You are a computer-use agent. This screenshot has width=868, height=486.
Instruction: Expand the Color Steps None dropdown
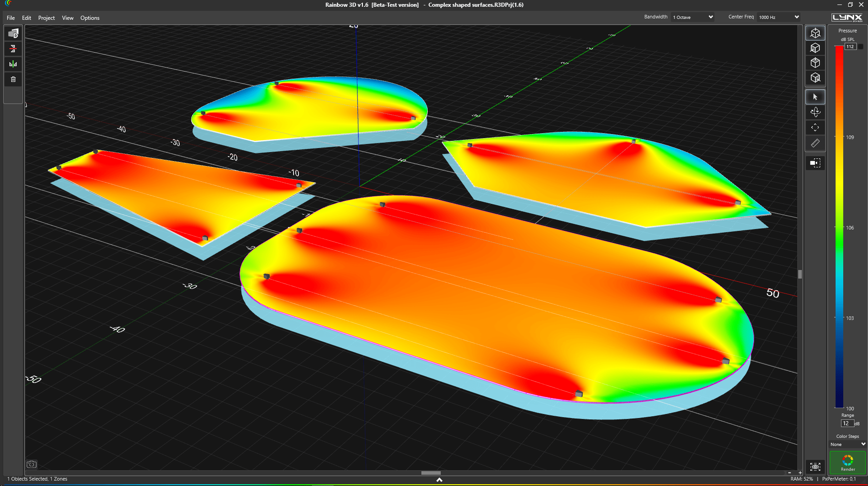coord(847,444)
